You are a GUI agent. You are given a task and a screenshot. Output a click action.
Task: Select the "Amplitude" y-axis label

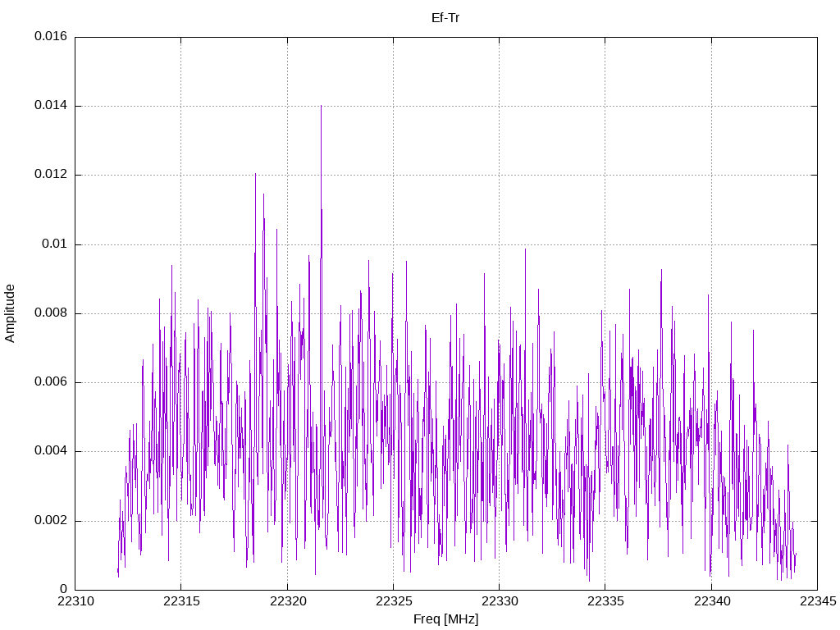click(10, 313)
